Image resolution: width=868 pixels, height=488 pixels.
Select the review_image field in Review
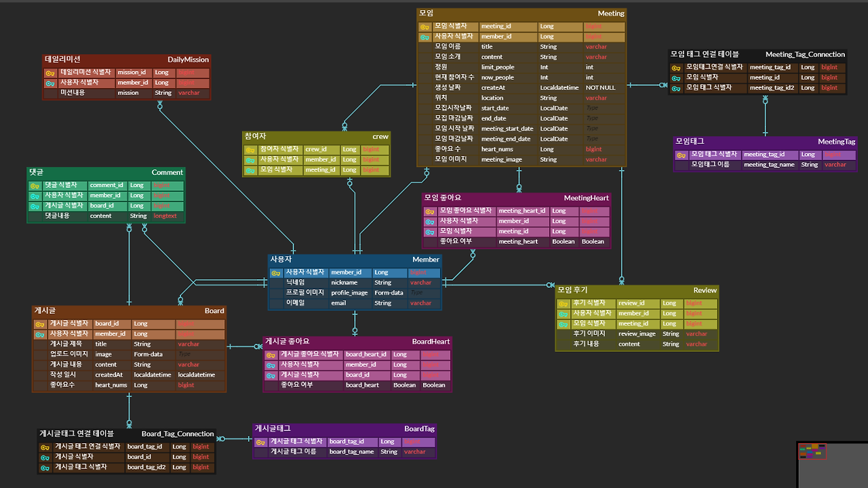click(637, 334)
